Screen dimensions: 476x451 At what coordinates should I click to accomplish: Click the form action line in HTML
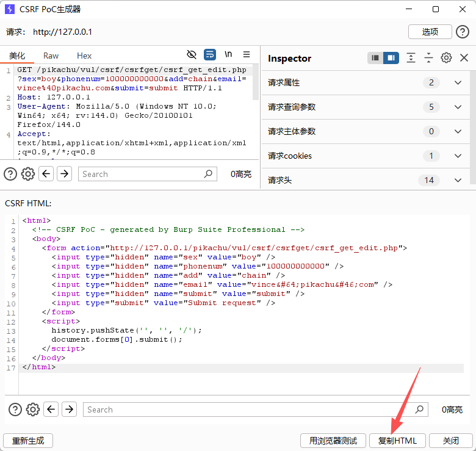click(225, 248)
